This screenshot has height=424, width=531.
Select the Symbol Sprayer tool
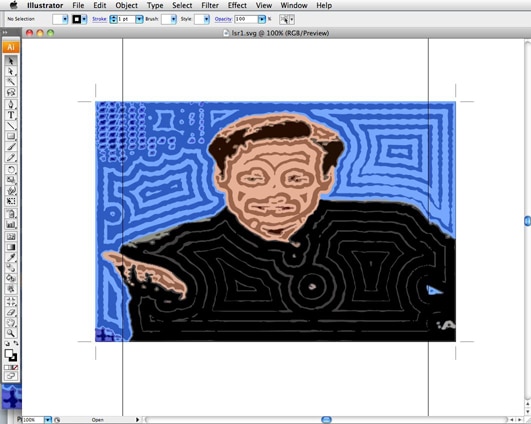point(11,214)
